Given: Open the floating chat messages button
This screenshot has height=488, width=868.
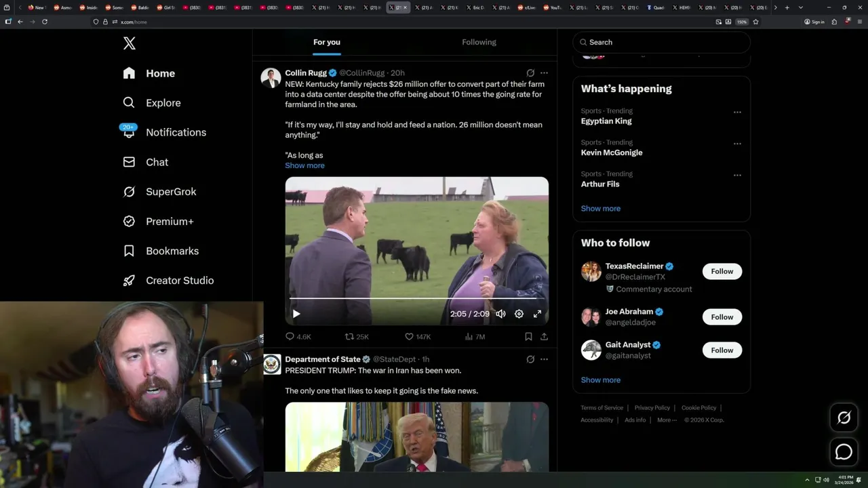Looking at the screenshot, I should coord(844,451).
